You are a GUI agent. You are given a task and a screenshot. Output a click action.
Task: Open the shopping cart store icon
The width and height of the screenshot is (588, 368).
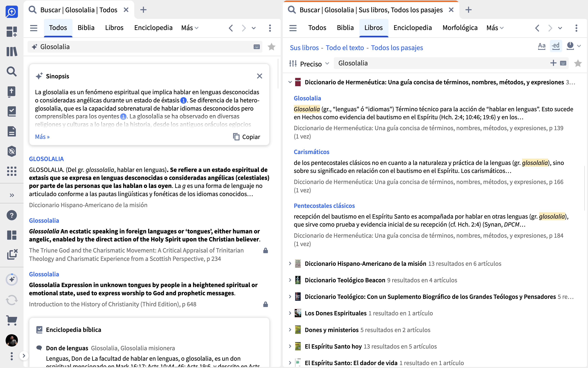point(12,320)
